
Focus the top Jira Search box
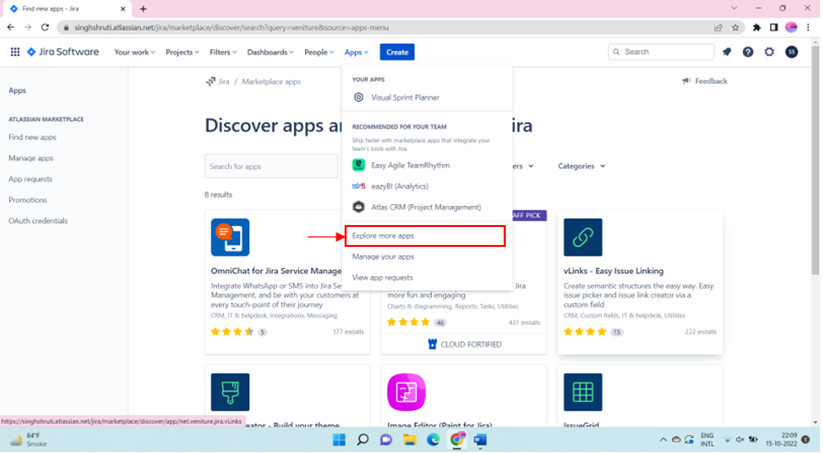click(662, 52)
